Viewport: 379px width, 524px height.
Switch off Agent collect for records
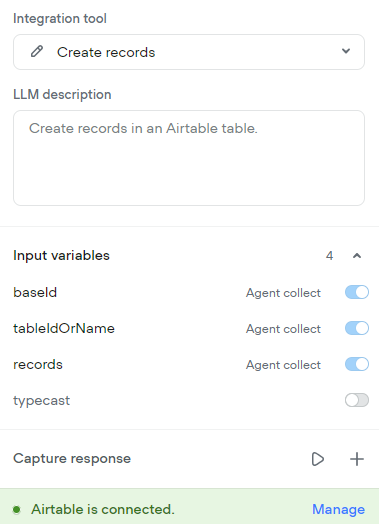pyautogui.click(x=357, y=364)
